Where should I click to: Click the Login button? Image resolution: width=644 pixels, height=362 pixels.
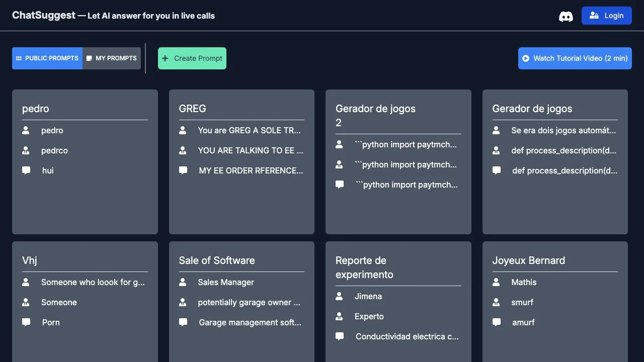coord(606,16)
